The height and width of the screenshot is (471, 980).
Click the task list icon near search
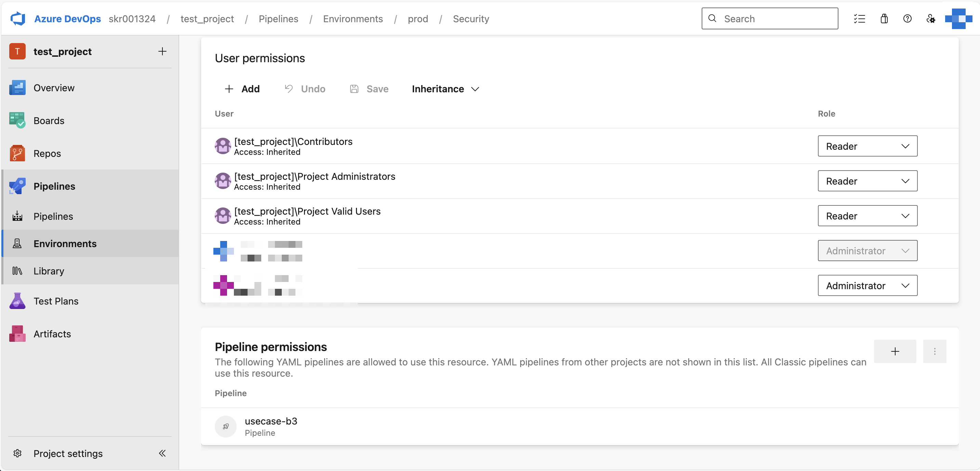point(860,18)
